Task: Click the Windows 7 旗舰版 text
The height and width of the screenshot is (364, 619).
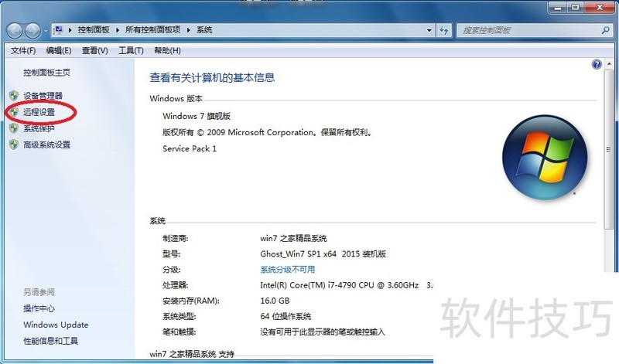Action: (197, 117)
